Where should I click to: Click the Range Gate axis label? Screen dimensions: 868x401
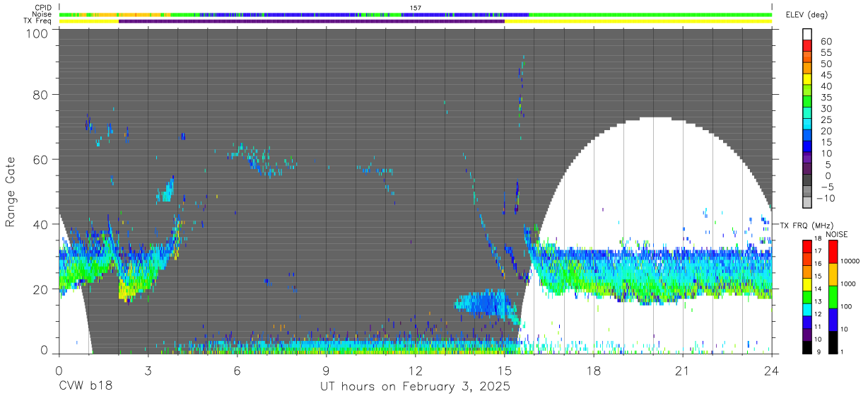(x=11, y=192)
